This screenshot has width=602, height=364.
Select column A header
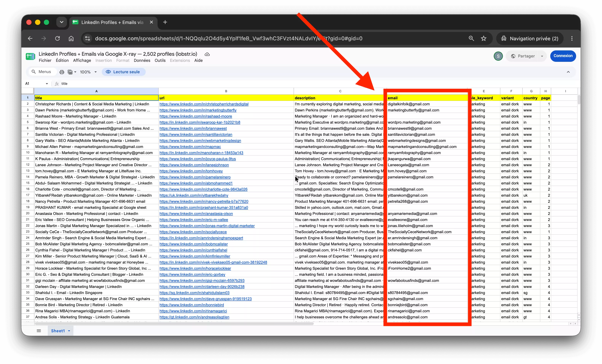96,91
